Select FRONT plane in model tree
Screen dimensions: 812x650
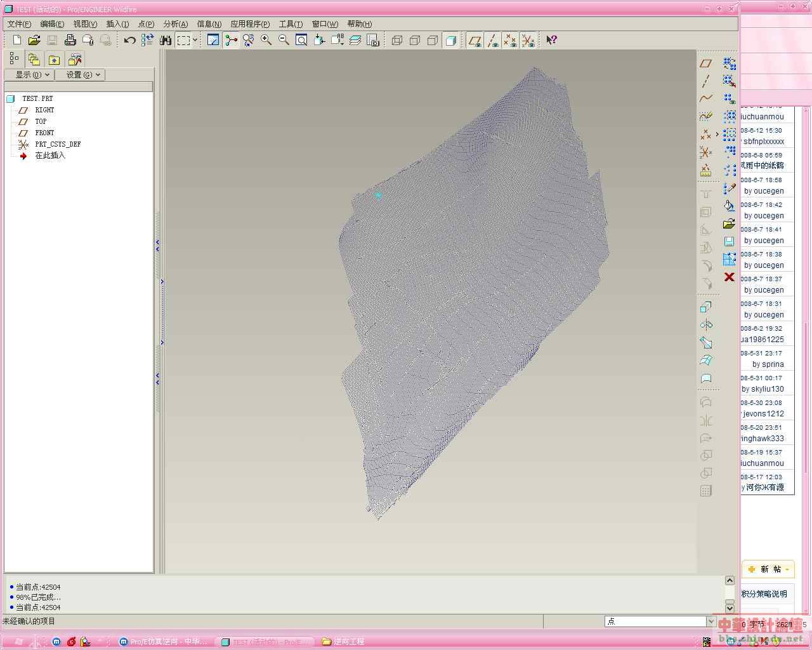pos(44,133)
